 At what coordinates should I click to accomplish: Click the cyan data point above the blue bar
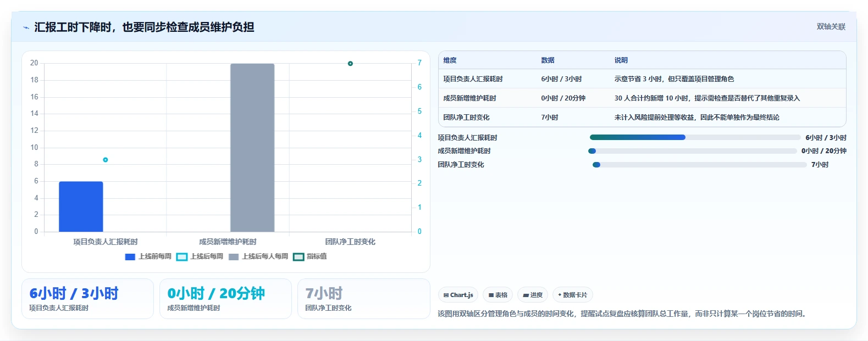click(x=106, y=160)
